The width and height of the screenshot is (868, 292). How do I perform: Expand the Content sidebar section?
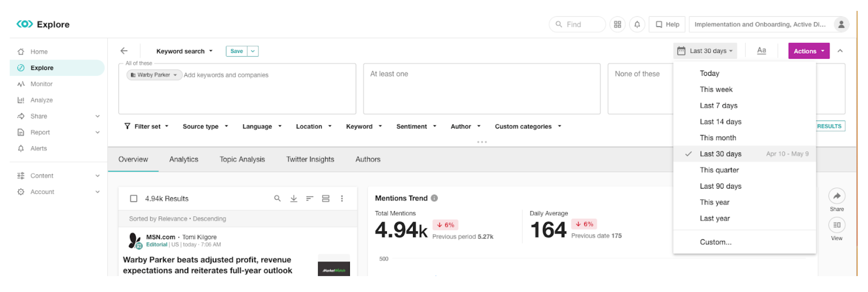pyautogui.click(x=97, y=176)
